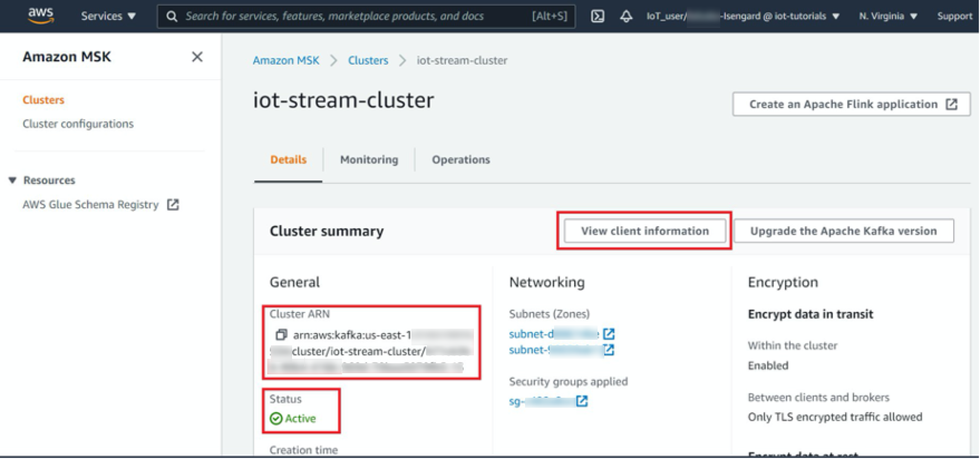This screenshot has height=459, width=980.
Task: Click the green Active status icon
Action: 276,418
